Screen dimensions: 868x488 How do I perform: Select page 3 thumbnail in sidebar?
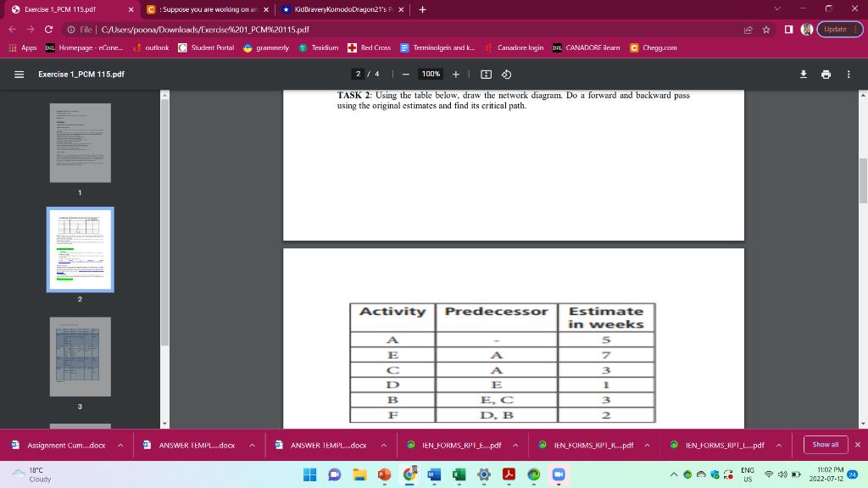click(x=80, y=357)
